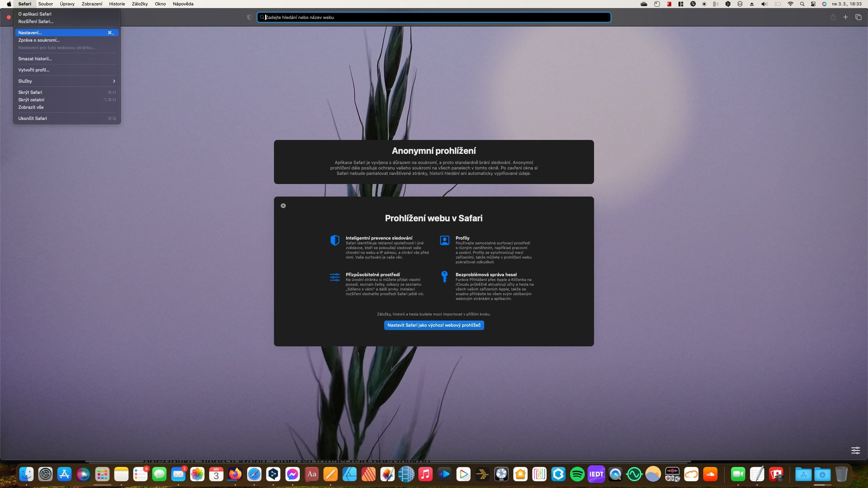Open Spotlight search in menu bar
The height and width of the screenshot is (488, 868).
[x=802, y=4]
